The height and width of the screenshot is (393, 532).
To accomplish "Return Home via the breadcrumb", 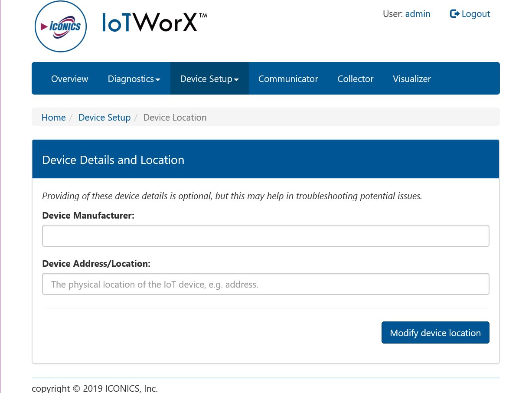I will [53, 118].
